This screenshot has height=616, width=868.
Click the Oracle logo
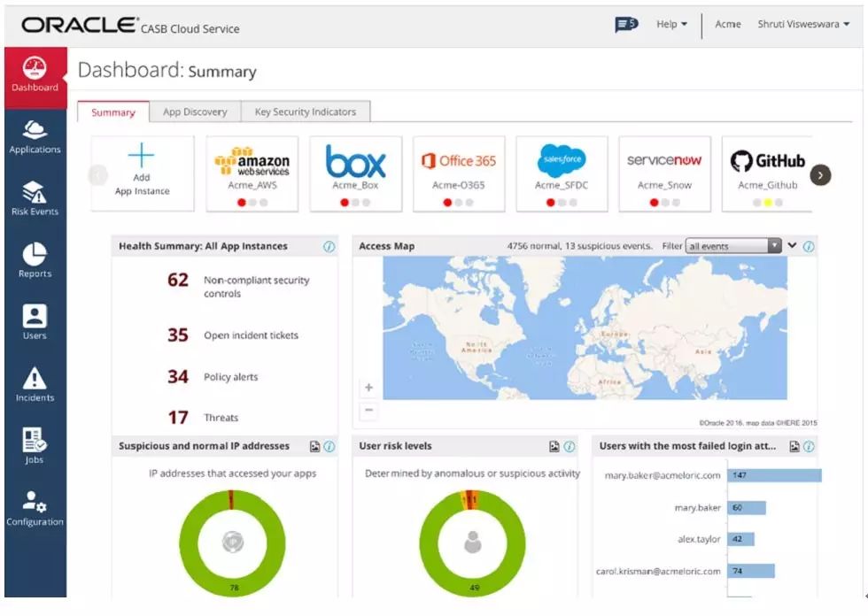coord(81,25)
